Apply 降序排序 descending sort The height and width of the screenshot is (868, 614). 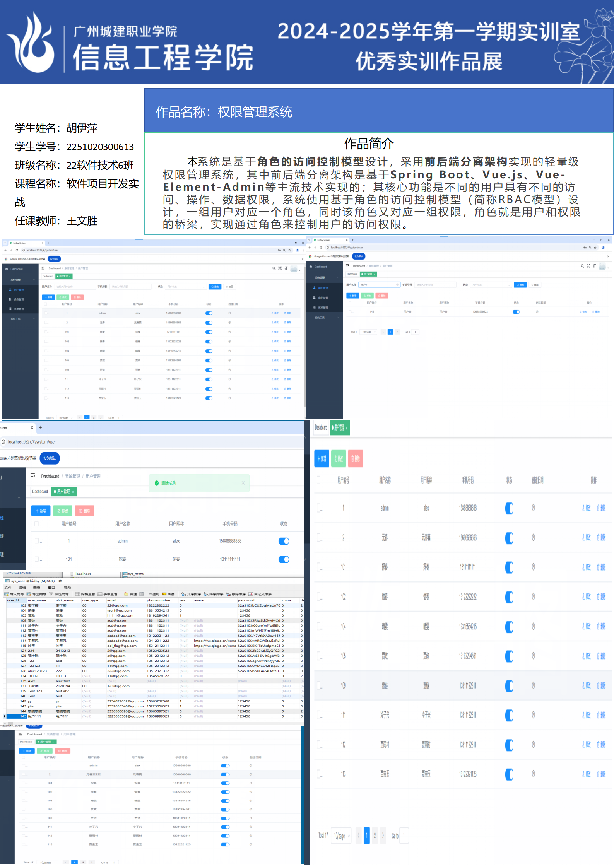click(206, 594)
